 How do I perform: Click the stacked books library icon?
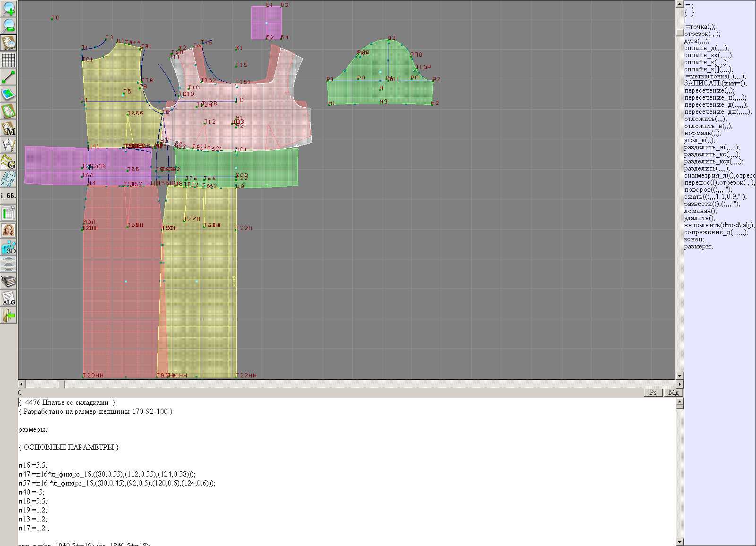tap(9, 282)
